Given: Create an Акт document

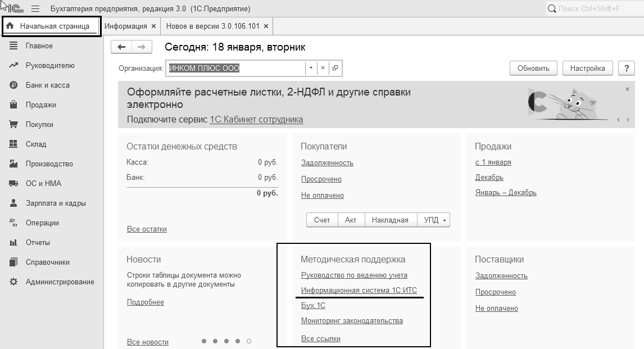Looking at the screenshot, I should (350, 220).
